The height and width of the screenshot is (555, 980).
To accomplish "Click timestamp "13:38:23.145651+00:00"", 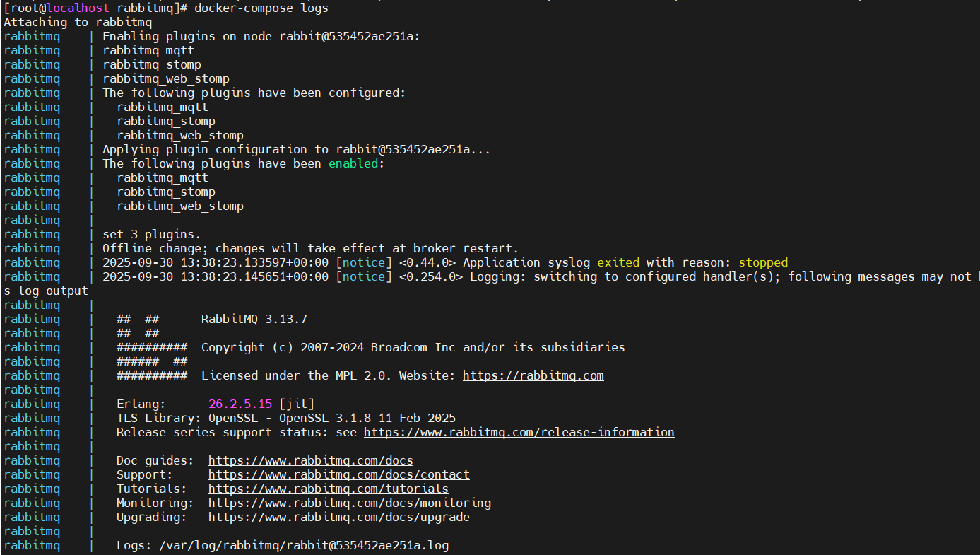I will pyautogui.click(x=254, y=276).
